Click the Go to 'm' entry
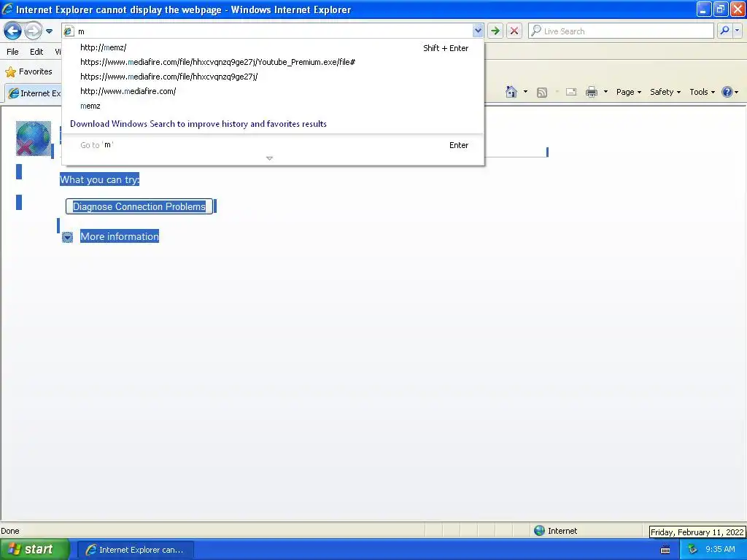Screen dimensions: 747x560 click(x=273, y=145)
